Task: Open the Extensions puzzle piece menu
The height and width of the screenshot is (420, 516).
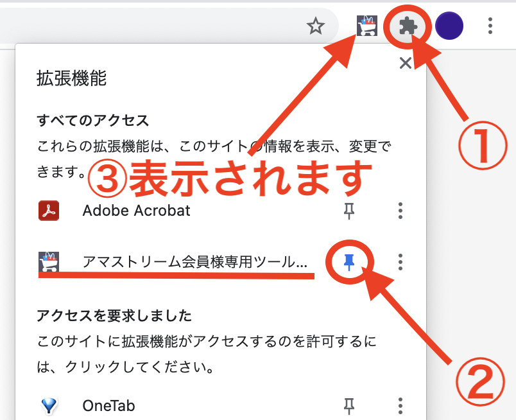Action: 408,26
